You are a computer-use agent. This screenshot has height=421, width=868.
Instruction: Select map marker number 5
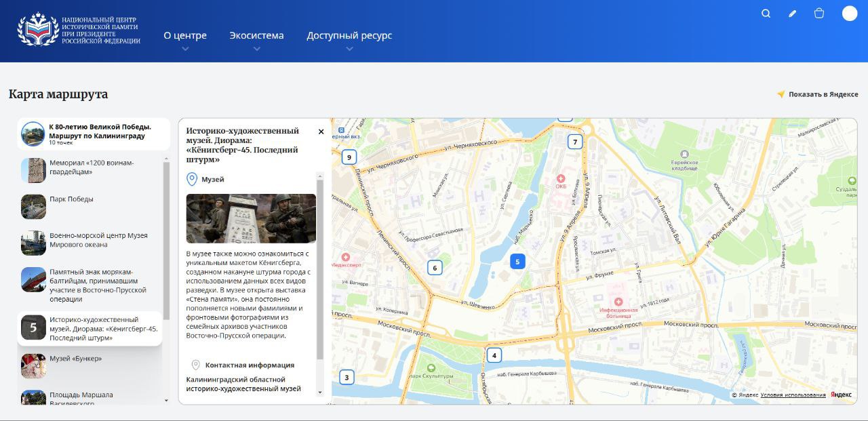coord(517,262)
